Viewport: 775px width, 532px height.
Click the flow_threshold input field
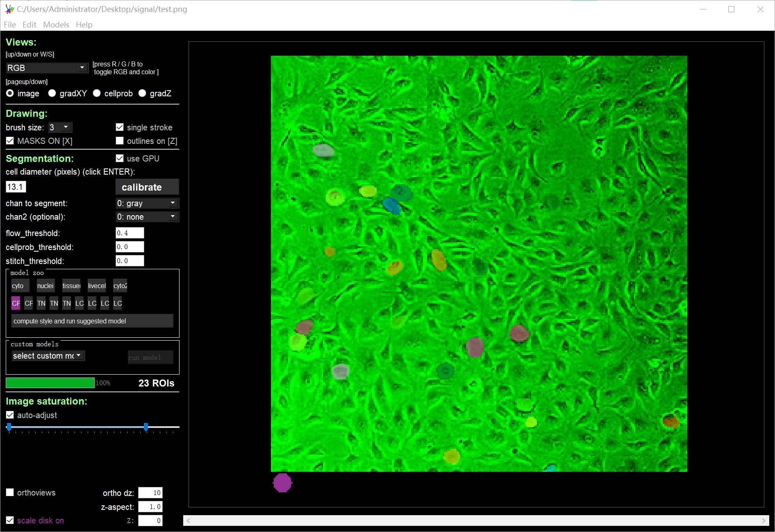click(x=130, y=233)
